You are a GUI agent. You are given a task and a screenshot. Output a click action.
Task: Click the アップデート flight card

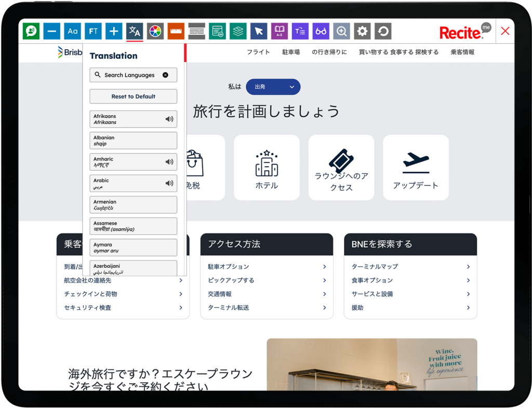click(416, 167)
